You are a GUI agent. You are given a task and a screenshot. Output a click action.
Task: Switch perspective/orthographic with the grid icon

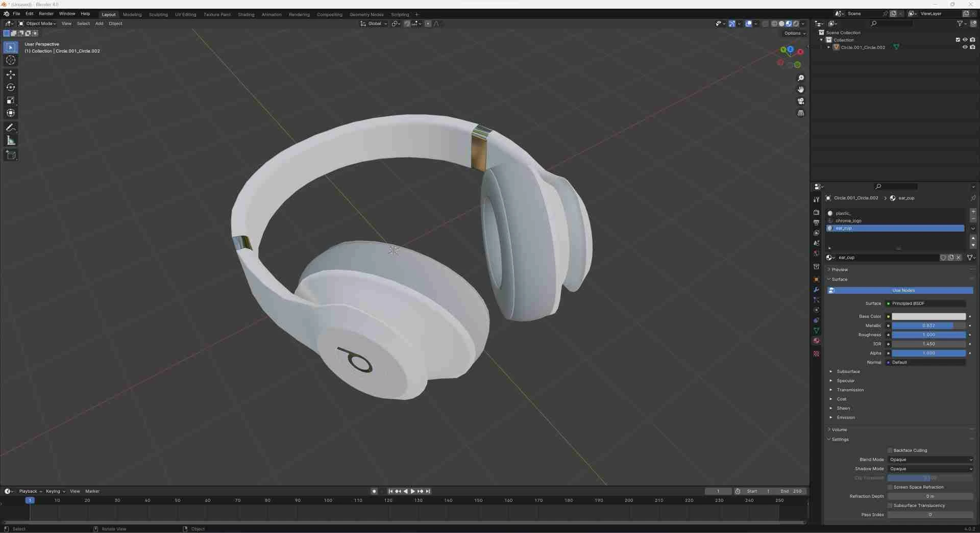click(x=801, y=113)
